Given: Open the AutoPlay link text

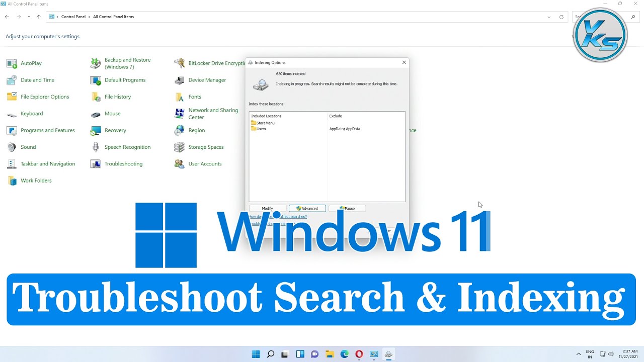Looking at the screenshot, I should [x=31, y=63].
